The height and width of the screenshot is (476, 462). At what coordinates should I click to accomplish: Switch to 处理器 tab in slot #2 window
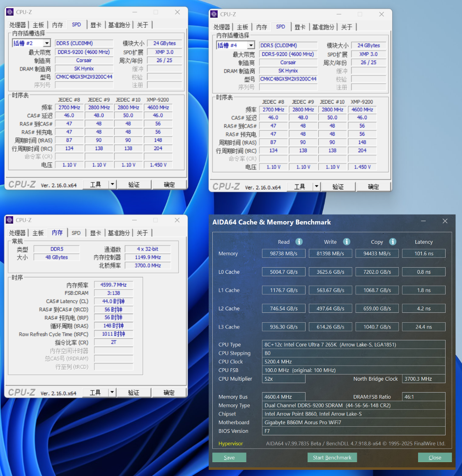[18, 25]
